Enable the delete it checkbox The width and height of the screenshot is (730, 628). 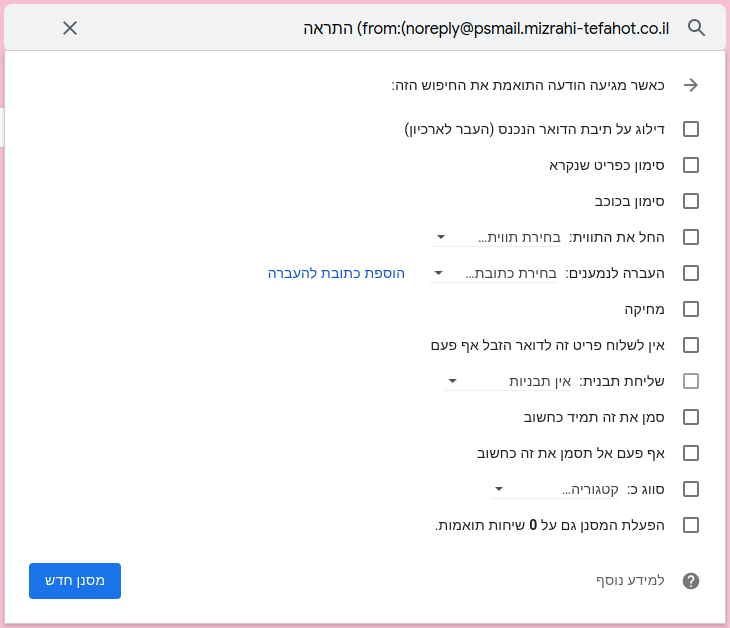[x=691, y=309]
